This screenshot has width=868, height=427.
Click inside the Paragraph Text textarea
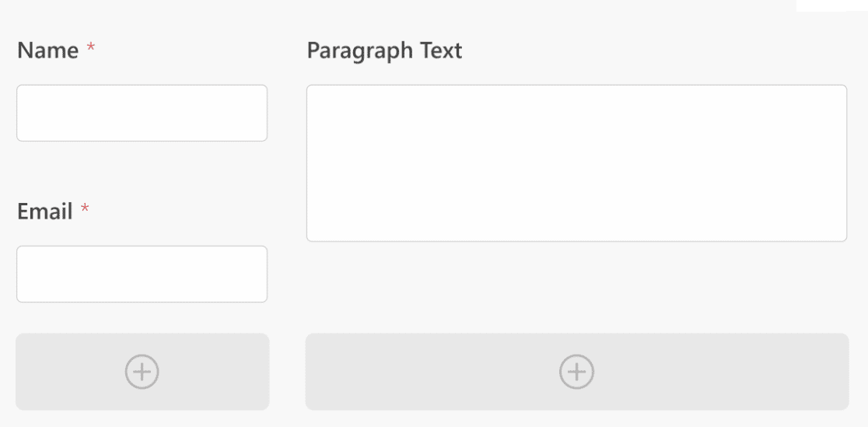tap(576, 163)
